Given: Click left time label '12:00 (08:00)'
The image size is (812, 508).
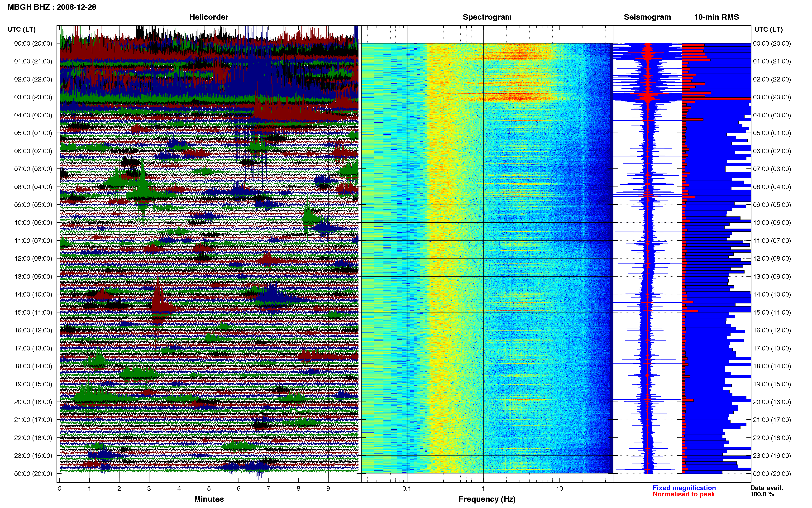Looking at the screenshot, I should [33, 258].
